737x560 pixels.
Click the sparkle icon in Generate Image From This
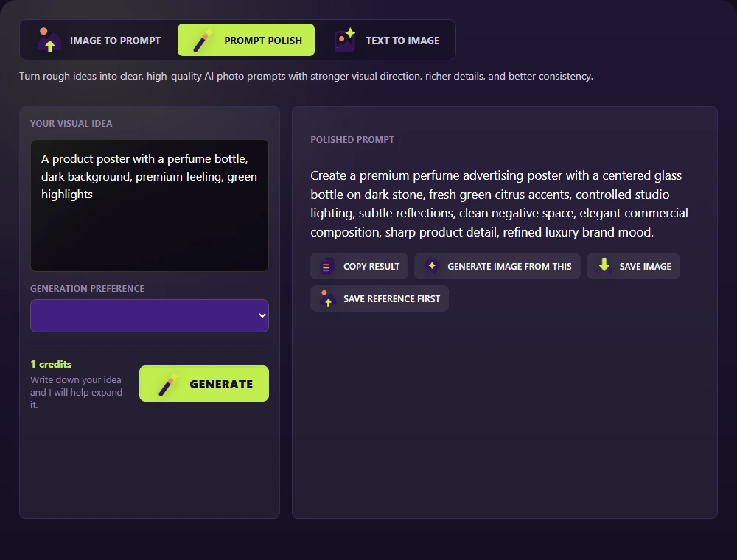(x=431, y=266)
